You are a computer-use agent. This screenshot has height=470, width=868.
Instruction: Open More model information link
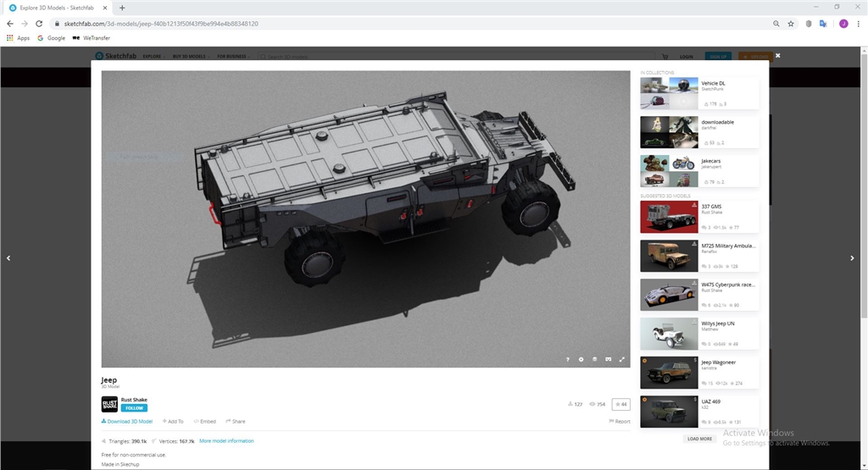point(226,441)
